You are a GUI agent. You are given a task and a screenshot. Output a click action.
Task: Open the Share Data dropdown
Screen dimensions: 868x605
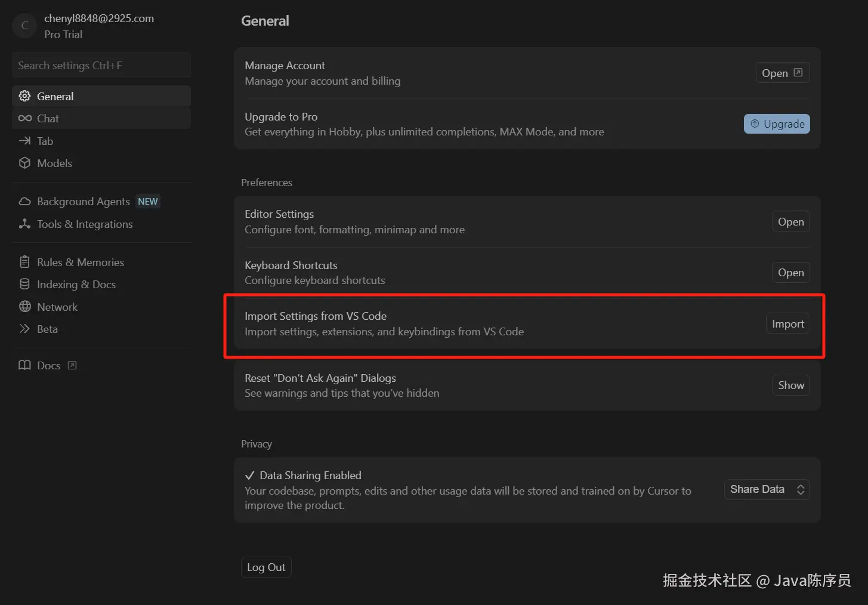click(x=767, y=489)
